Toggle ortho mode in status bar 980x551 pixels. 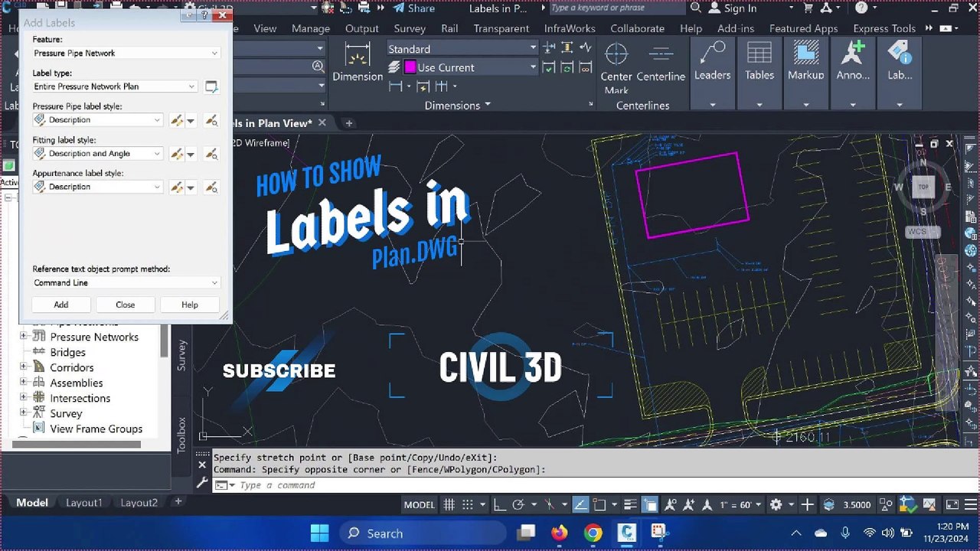pos(499,504)
